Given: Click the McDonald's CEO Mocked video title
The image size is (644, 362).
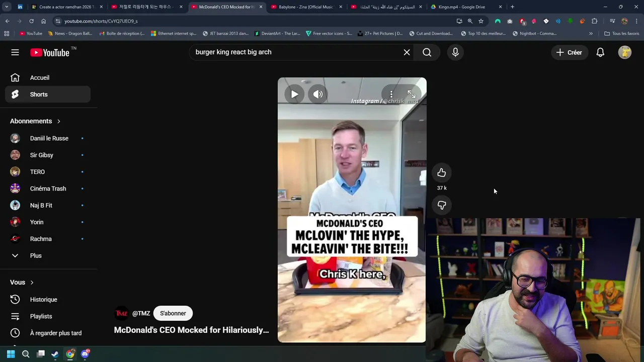Looking at the screenshot, I should [191, 330].
